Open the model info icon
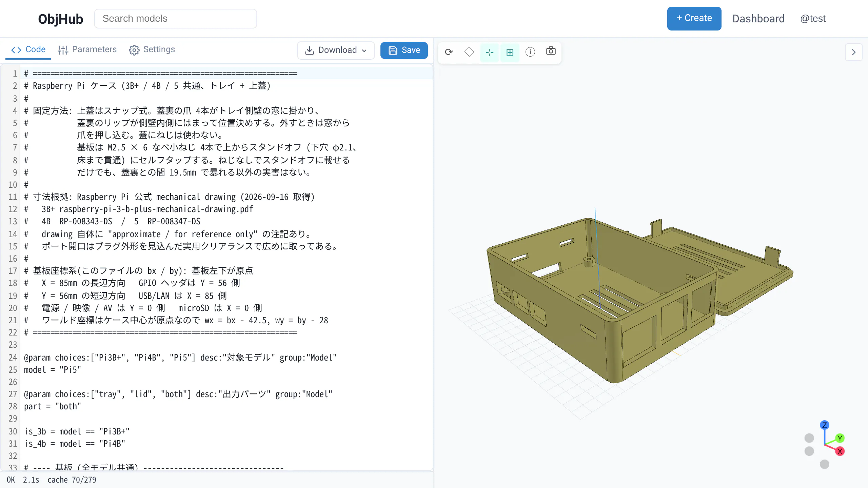Image resolution: width=868 pixels, height=488 pixels. 530,52
